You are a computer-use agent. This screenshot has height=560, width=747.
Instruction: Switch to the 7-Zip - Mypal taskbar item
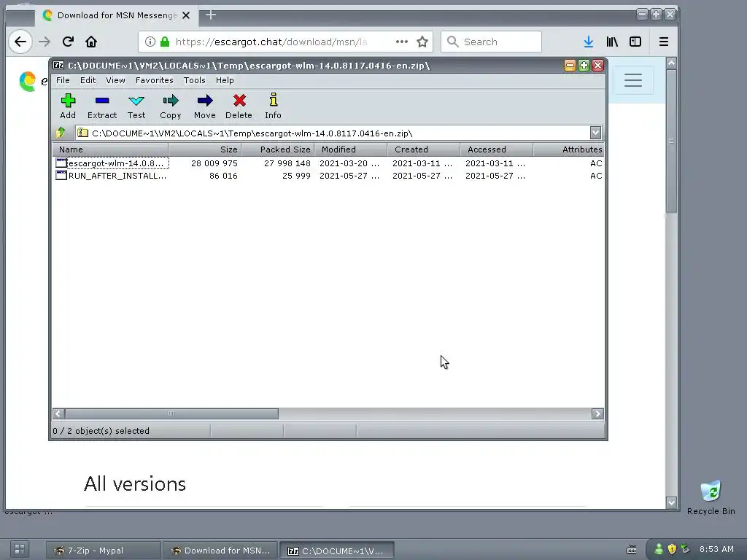tap(103, 551)
